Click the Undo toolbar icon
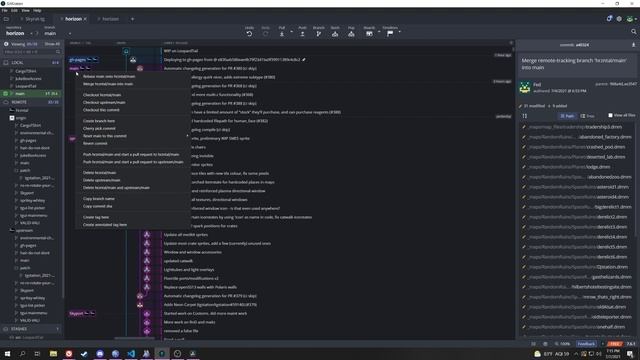Image resolution: width=640 pixels, height=360 pixels. tap(249, 34)
